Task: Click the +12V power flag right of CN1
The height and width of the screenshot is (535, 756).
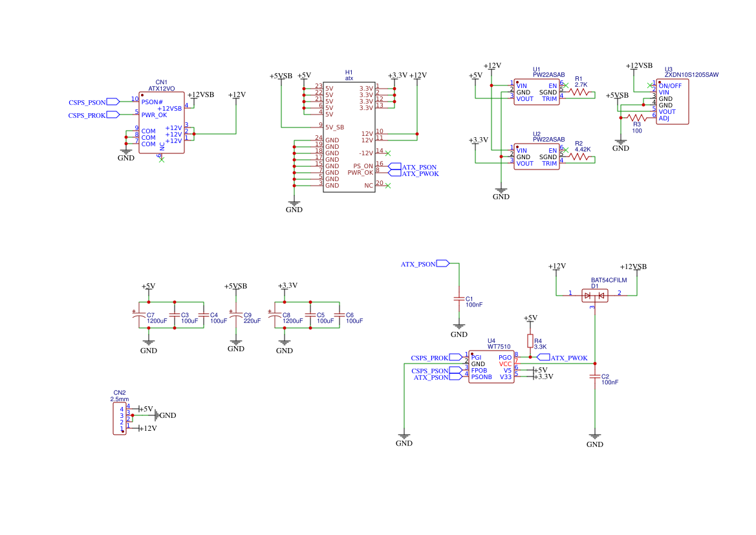Action: 236,95
